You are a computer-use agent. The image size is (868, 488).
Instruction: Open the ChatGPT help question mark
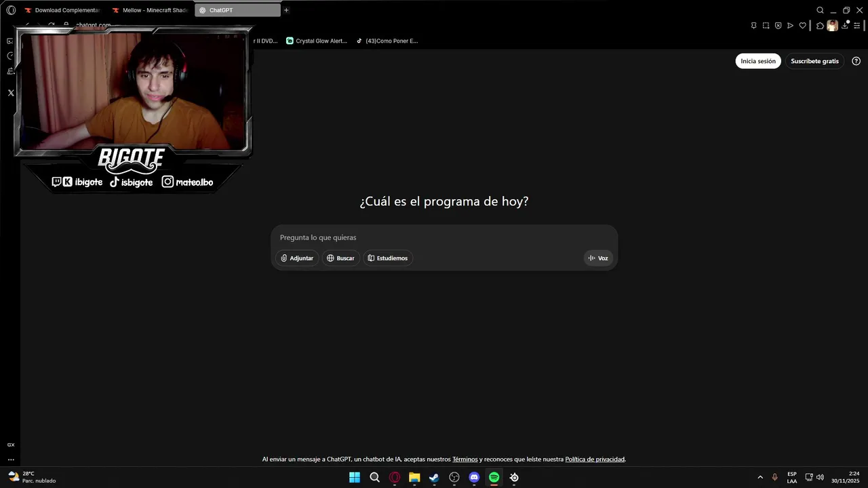pos(856,61)
